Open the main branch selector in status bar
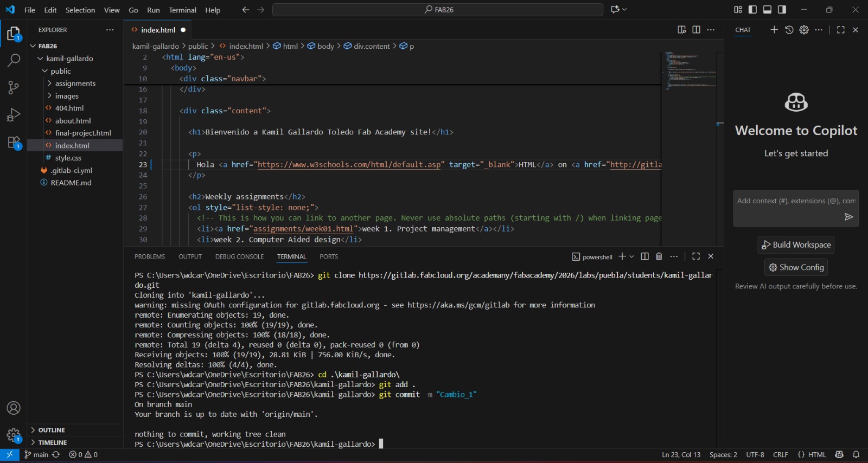 [x=36, y=454]
